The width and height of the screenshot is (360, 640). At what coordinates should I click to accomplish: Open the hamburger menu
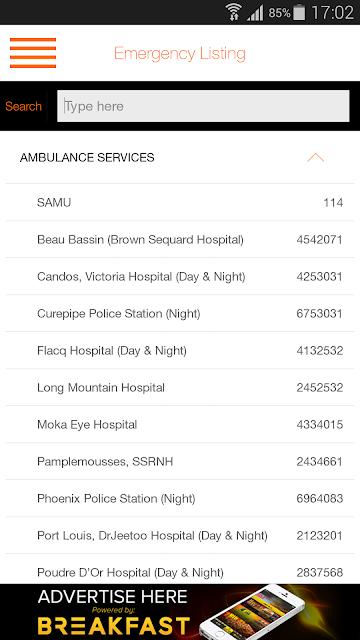33,53
